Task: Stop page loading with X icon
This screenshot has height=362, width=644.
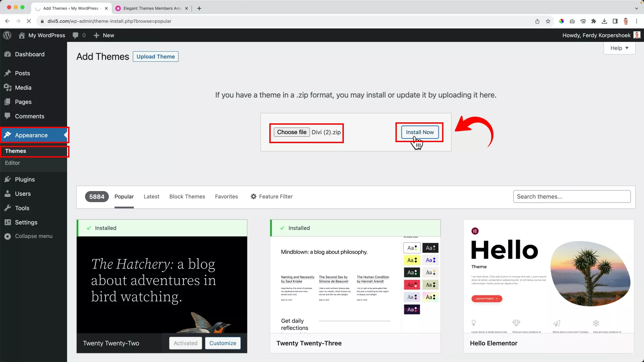Action: coord(29,21)
